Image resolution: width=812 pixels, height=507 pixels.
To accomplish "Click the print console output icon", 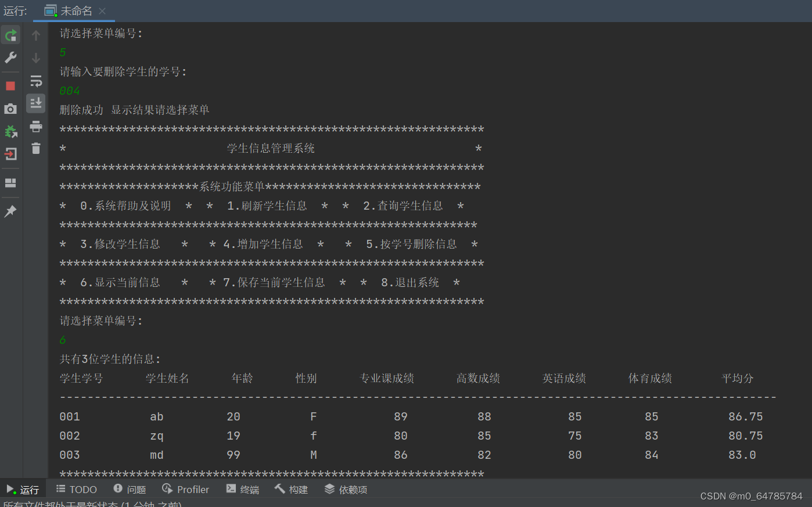I will click(36, 126).
